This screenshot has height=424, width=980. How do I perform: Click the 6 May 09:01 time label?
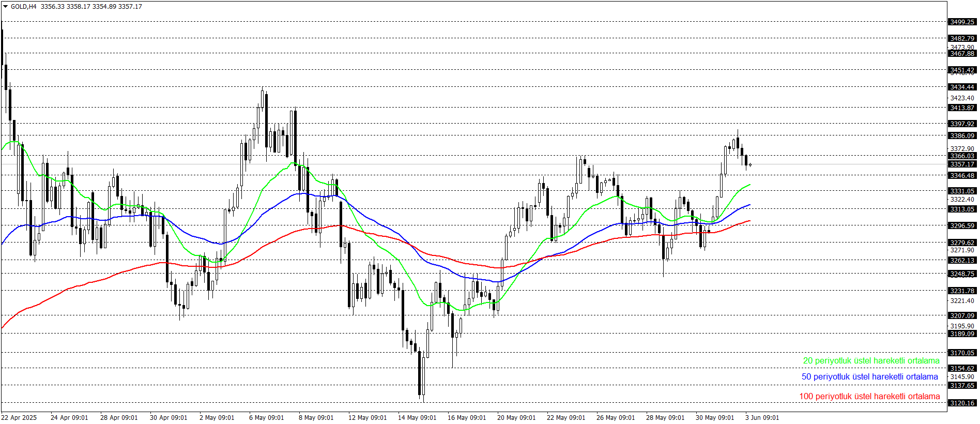[267, 418]
